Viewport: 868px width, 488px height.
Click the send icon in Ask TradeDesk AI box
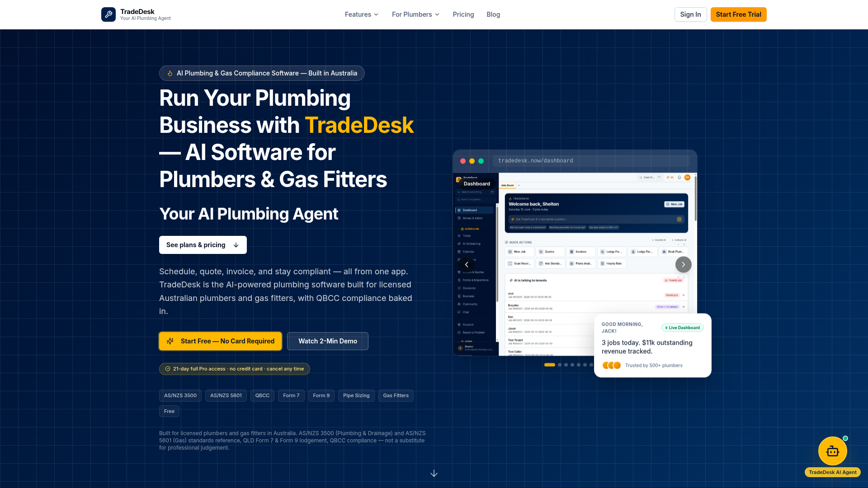point(679,219)
